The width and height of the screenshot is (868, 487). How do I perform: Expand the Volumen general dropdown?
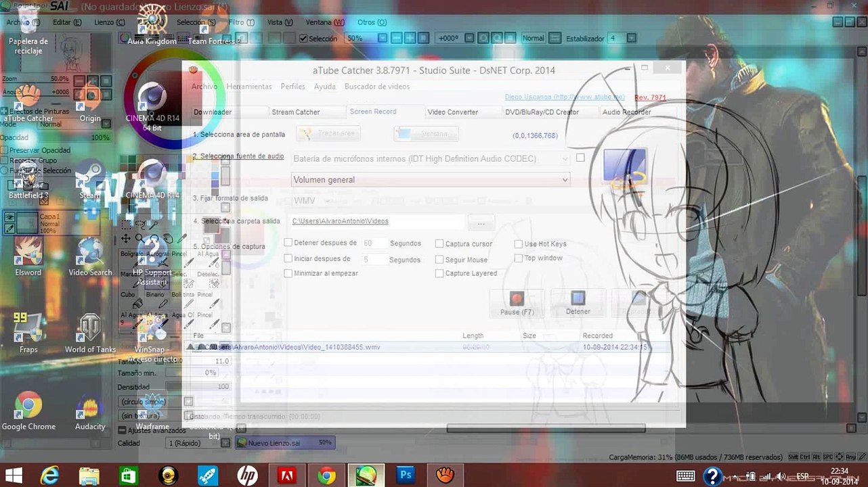click(x=431, y=180)
